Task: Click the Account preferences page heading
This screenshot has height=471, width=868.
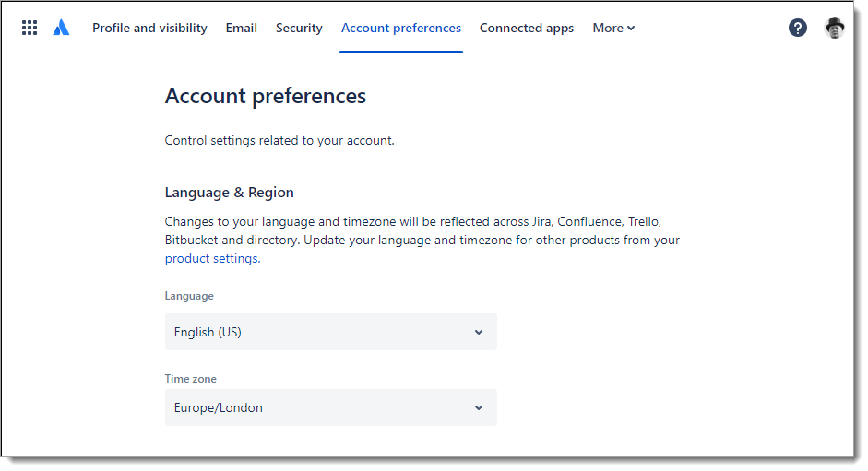Action: pos(266,96)
